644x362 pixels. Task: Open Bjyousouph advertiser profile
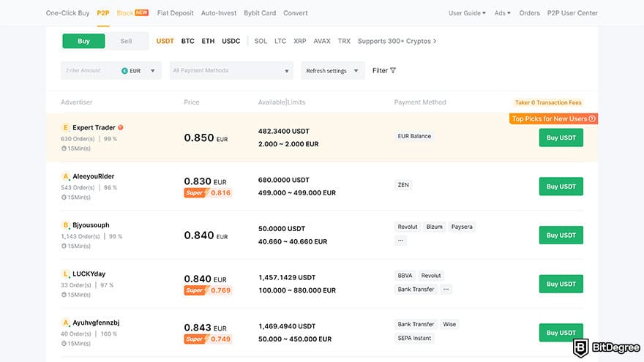pos(91,225)
